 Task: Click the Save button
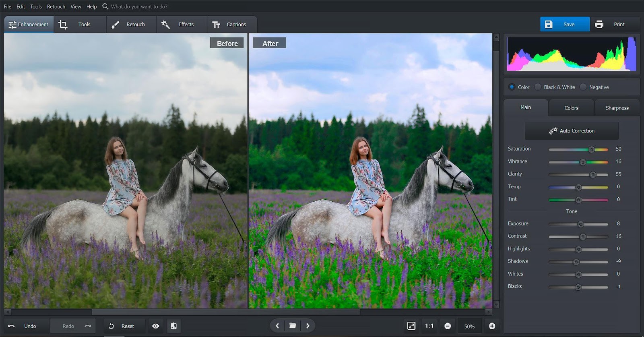565,25
